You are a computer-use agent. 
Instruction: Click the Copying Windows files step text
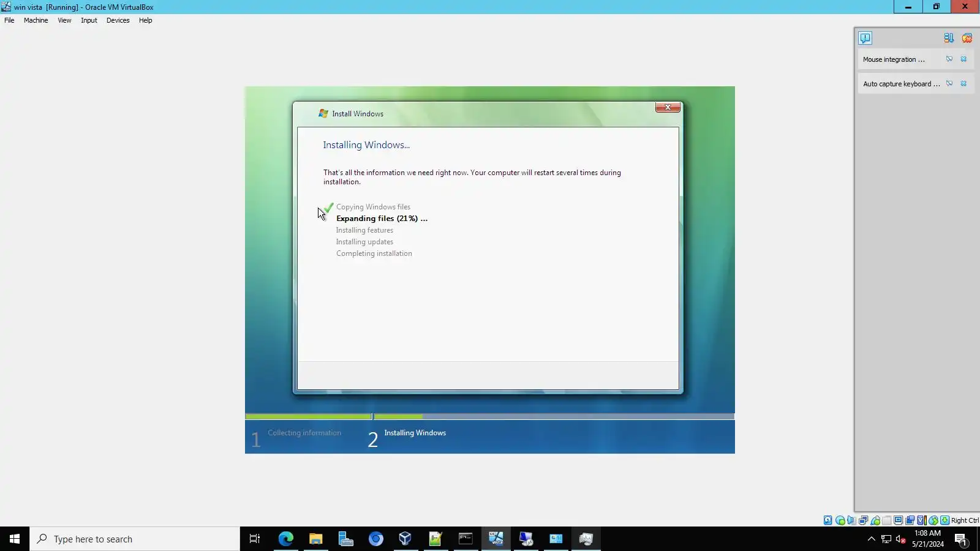[x=373, y=207]
